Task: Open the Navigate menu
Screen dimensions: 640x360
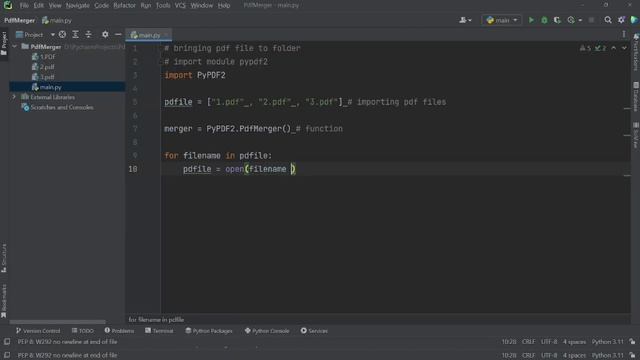Action: pyautogui.click(x=77, y=5)
